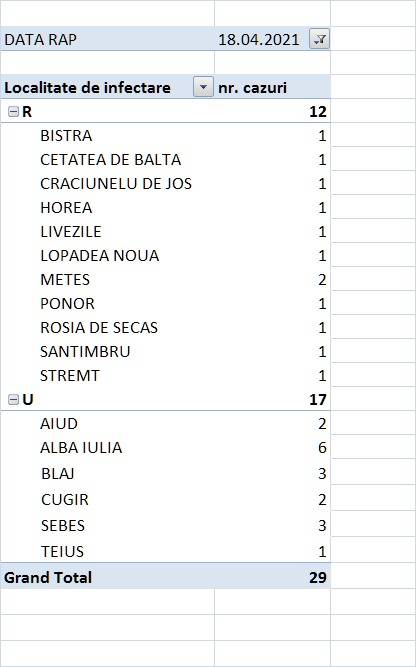Select the ALBA IULIA row label
Viewport: 416px width, 667px height.
81,448
